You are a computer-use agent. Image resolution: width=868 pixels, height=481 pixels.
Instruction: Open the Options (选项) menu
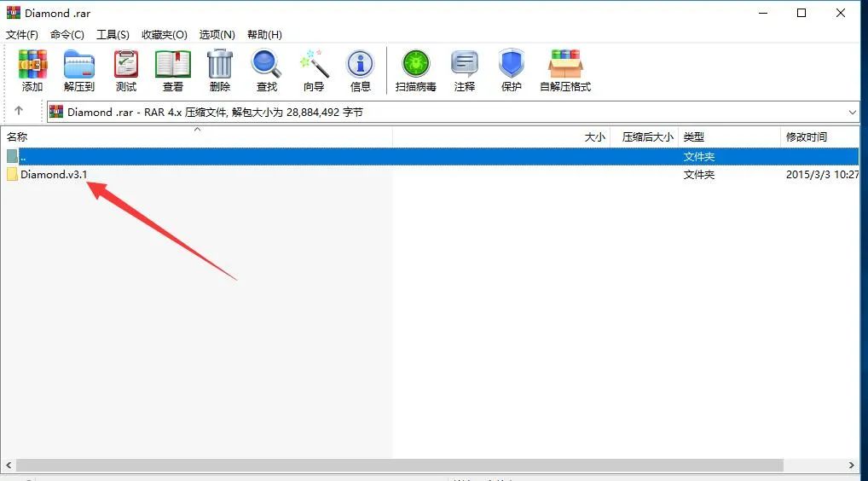click(x=217, y=35)
